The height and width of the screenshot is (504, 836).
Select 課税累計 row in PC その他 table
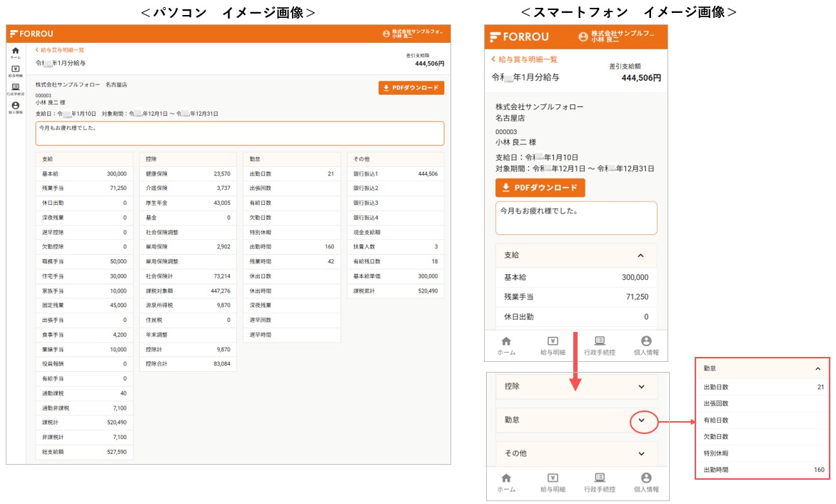[396, 291]
